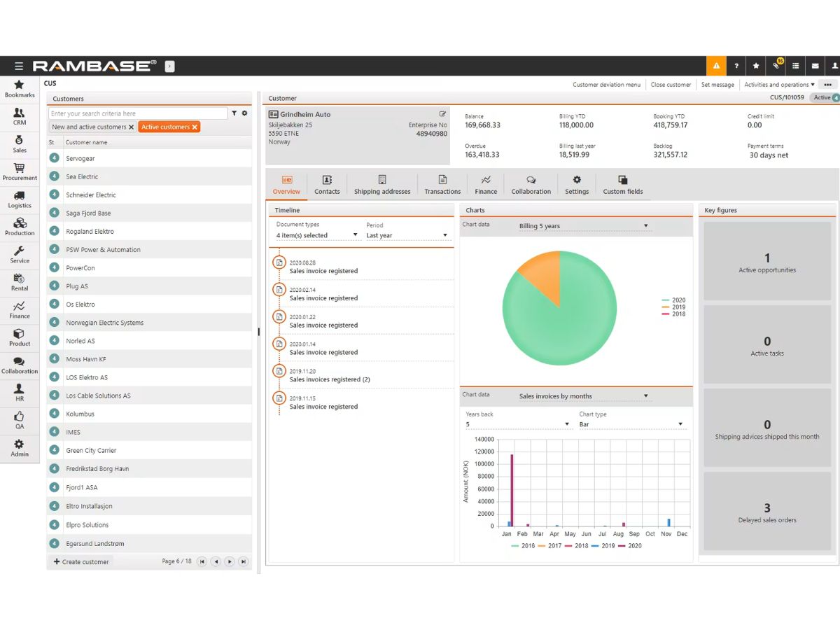The height and width of the screenshot is (630, 840).
Task: Open the 2019.11.20 sales invoices timeline entry
Action: 362,375
